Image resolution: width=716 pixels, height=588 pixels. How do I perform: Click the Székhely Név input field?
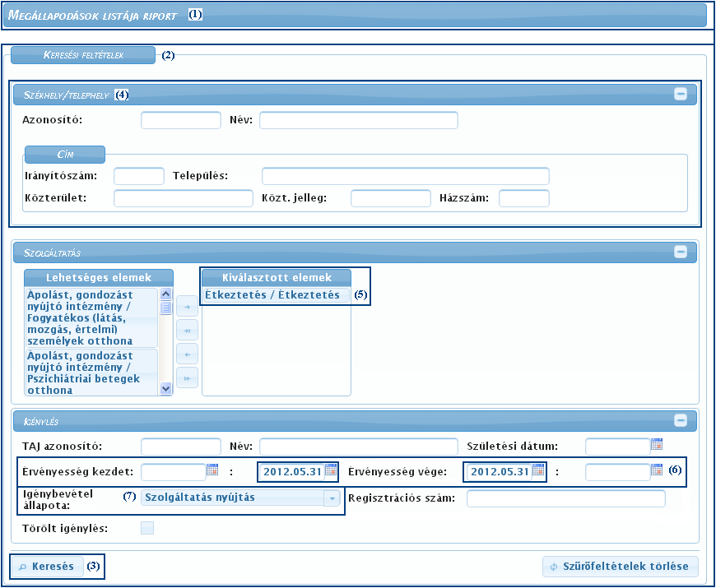(x=359, y=120)
